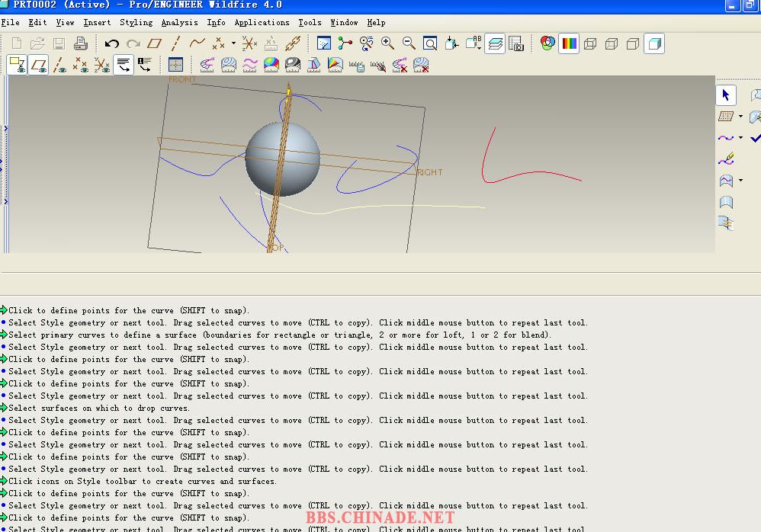Image resolution: width=761 pixels, height=532 pixels.
Task: Switch to Wireframe display mode
Action: (x=590, y=43)
